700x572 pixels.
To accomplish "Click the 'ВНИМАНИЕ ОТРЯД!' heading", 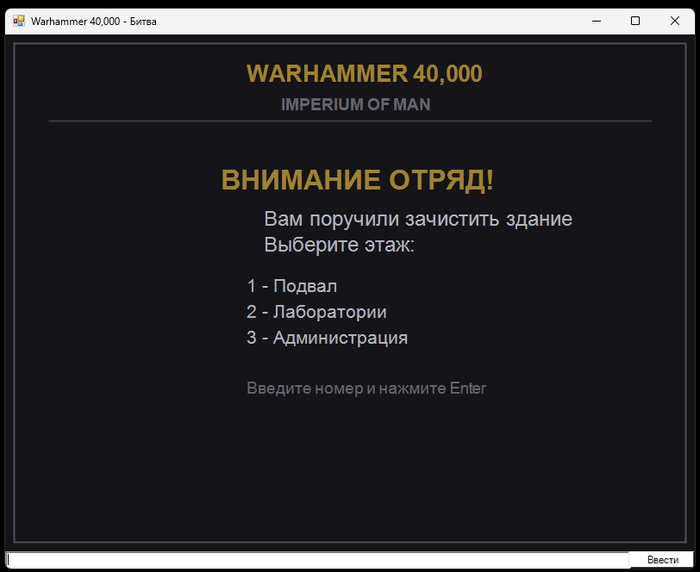I will [358, 180].
